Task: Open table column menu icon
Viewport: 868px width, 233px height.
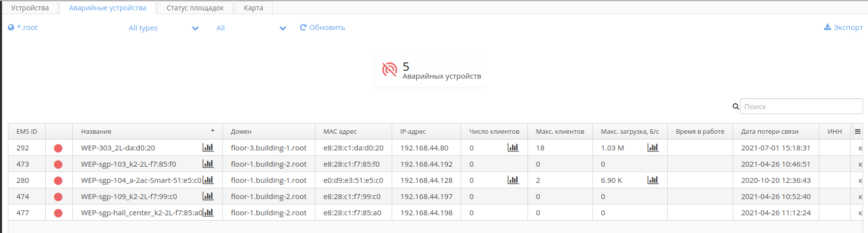Action: click(x=858, y=131)
